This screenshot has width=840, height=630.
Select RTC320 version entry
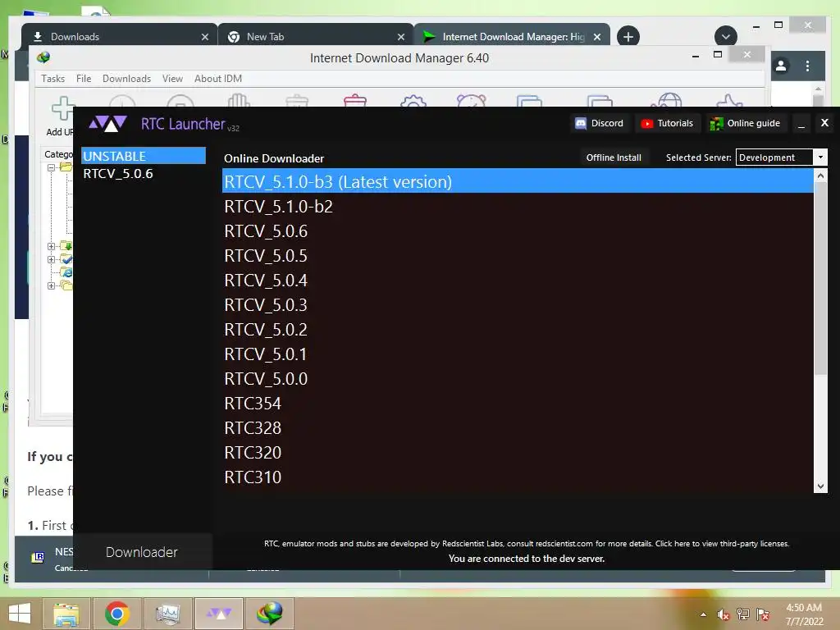pyautogui.click(x=518, y=453)
